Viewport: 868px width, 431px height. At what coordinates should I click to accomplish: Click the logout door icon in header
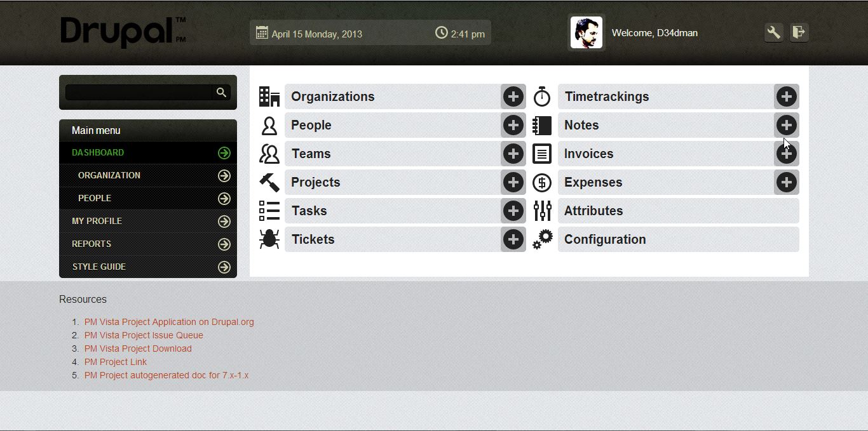[x=799, y=32]
